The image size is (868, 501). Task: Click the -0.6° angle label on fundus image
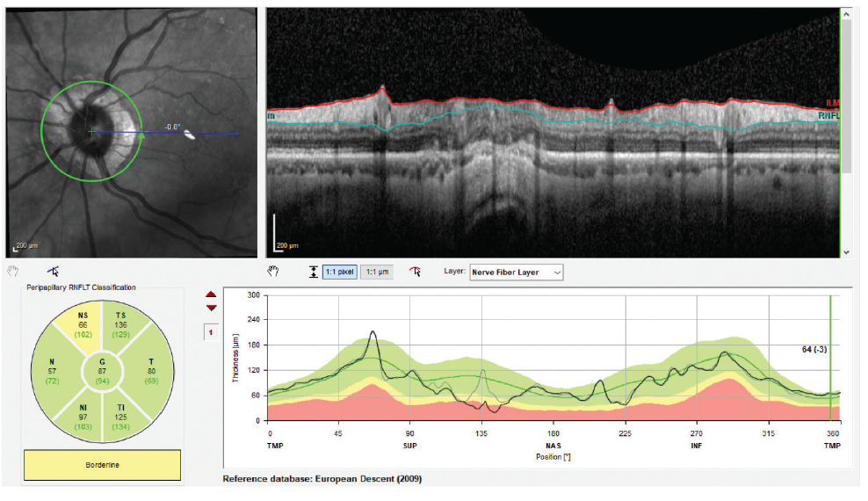click(x=172, y=127)
